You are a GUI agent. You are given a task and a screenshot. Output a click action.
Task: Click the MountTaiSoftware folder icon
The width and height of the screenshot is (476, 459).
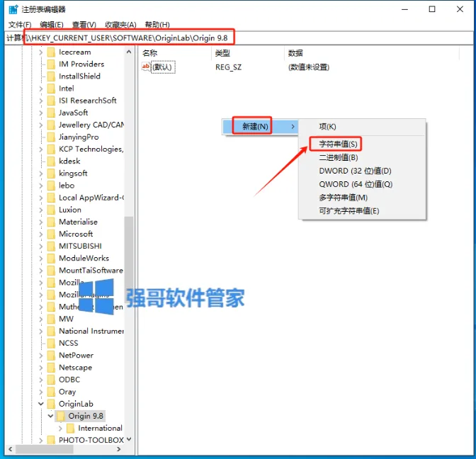[x=51, y=271]
